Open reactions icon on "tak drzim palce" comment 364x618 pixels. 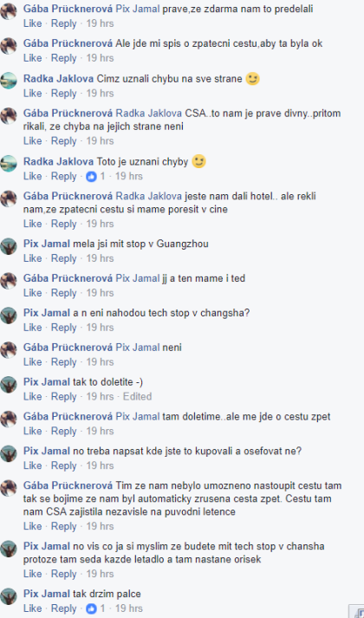point(91,608)
